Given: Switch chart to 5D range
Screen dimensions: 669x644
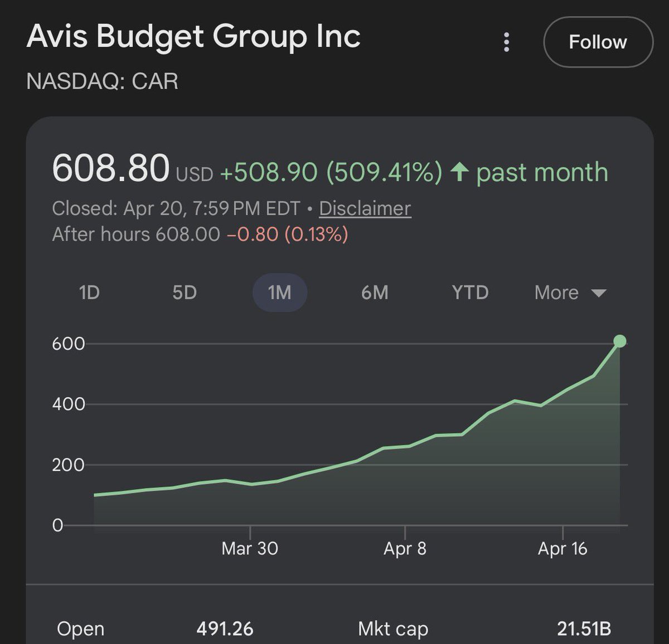Looking at the screenshot, I should (x=185, y=292).
